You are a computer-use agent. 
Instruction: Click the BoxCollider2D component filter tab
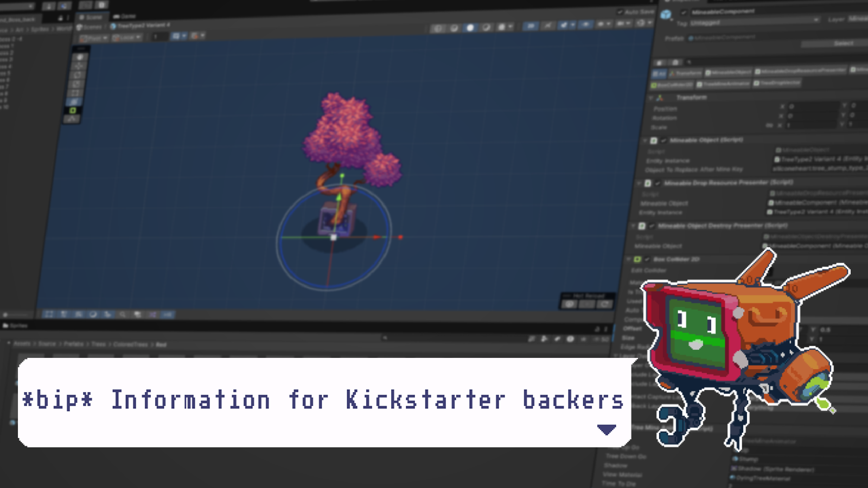(672, 85)
